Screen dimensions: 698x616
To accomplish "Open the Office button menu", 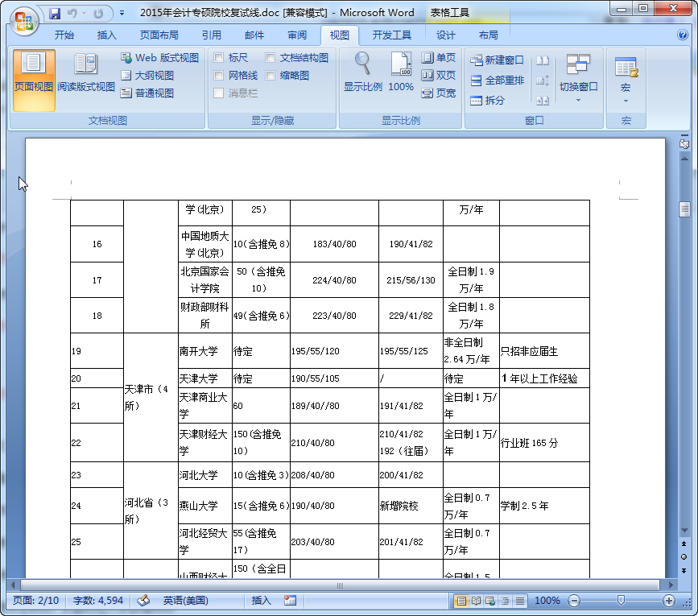I will coord(24,22).
